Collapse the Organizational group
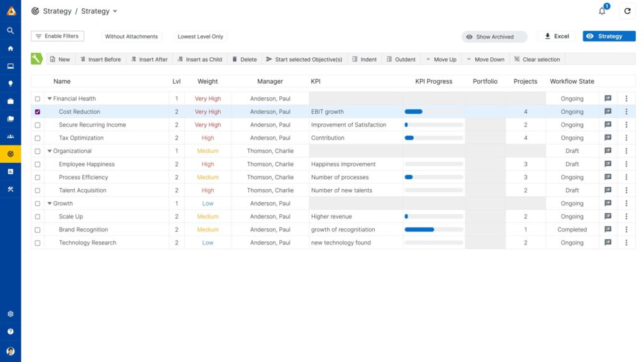This screenshot has width=644, height=362. click(x=50, y=151)
